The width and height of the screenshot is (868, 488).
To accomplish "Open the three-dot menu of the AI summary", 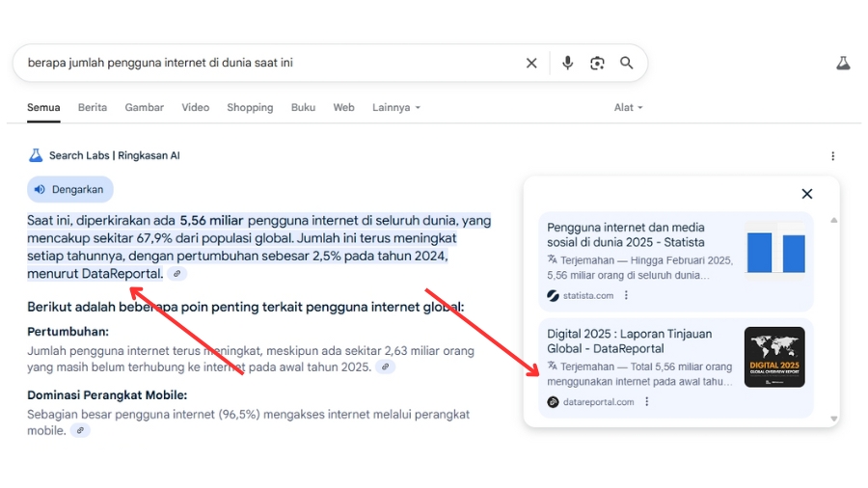I will point(833,156).
